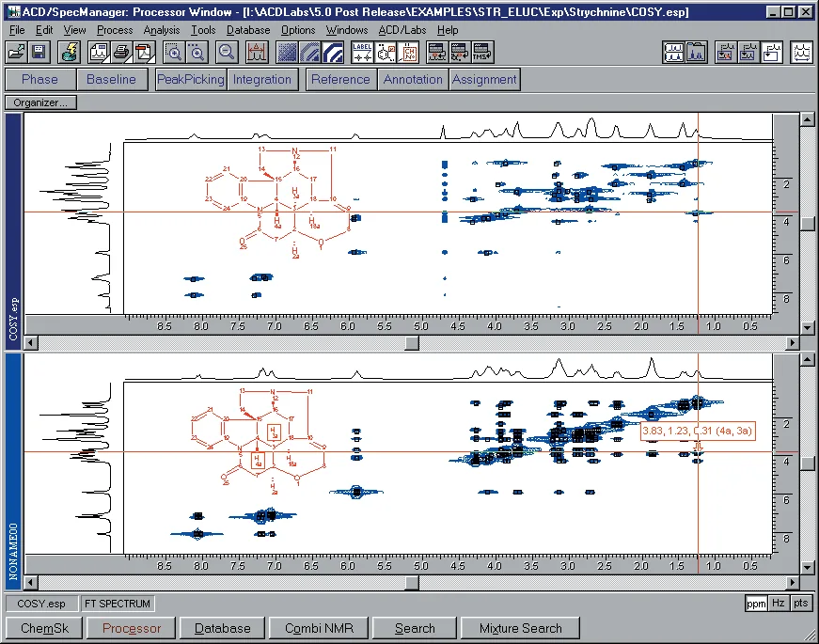
Task: Click the Phase button
Action: (40, 79)
